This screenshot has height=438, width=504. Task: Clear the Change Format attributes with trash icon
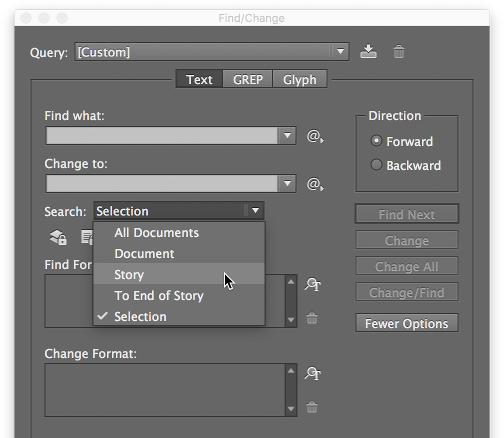tap(312, 407)
